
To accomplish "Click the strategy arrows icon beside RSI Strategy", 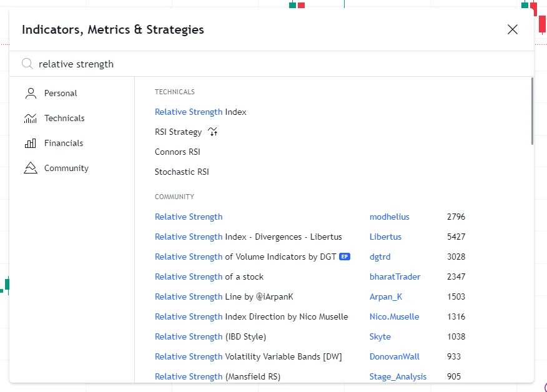I will coord(213,132).
